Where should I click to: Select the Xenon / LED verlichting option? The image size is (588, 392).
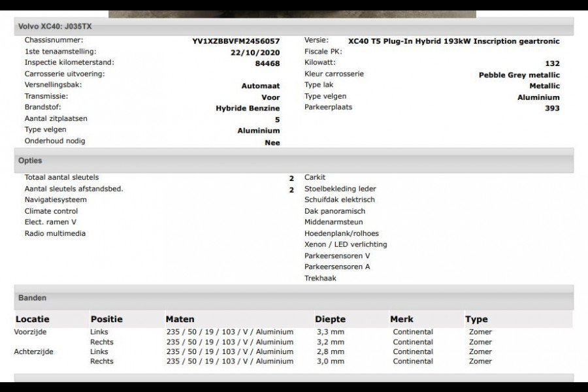pyautogui.click(x=344, y=244)
